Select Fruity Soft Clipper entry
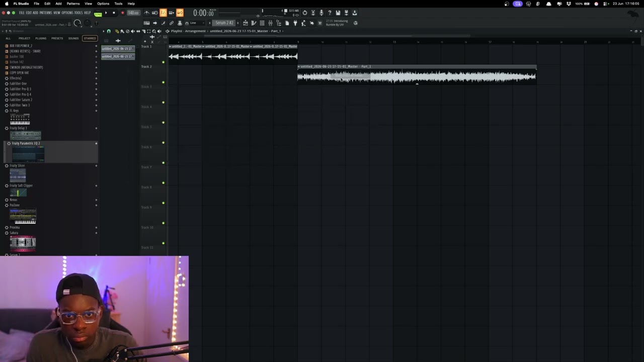 pos(21,186)
